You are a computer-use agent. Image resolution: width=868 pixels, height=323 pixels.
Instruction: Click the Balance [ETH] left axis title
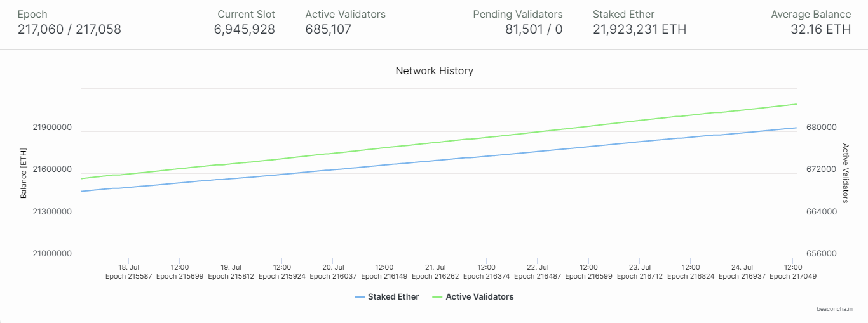(x=24, y=173)
